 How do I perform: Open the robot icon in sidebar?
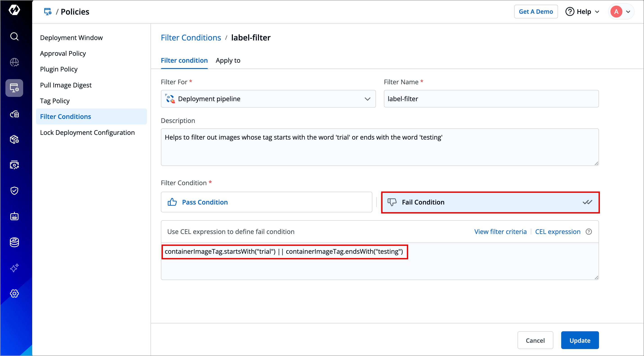tap(14, 216)
